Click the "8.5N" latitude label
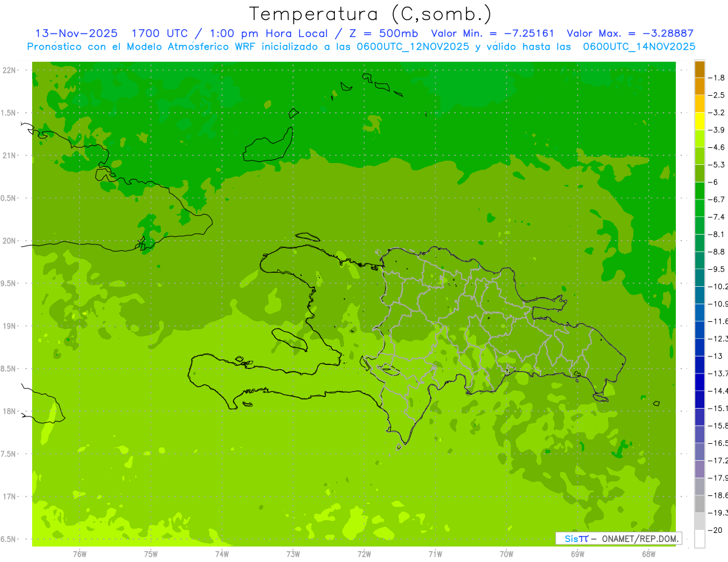The height and width of the screenshot is (562, 728). click(x=9, y=369)
